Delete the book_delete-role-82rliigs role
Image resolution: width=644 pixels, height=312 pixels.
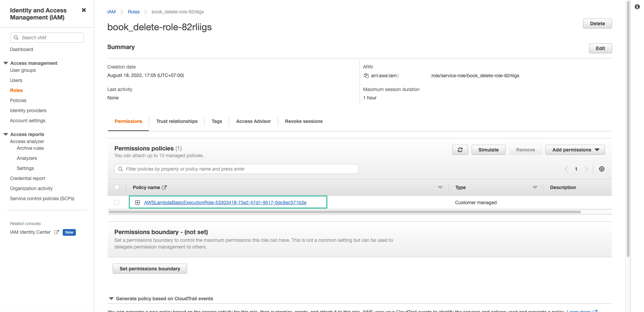pyautogui.click(x=597, y=24)
